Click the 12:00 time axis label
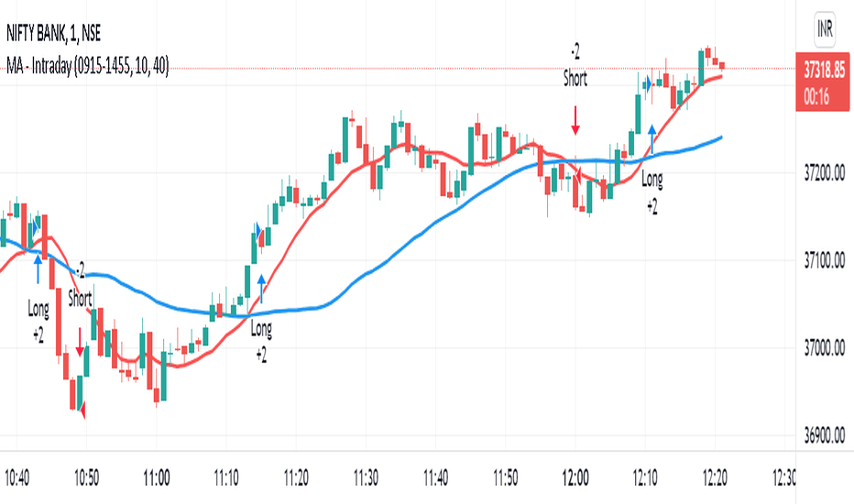 pyautogui.click(x=575, y=478)
